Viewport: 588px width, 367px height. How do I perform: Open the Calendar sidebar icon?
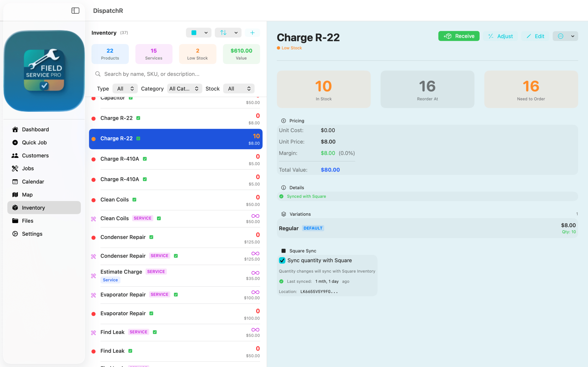pos(15,182)
